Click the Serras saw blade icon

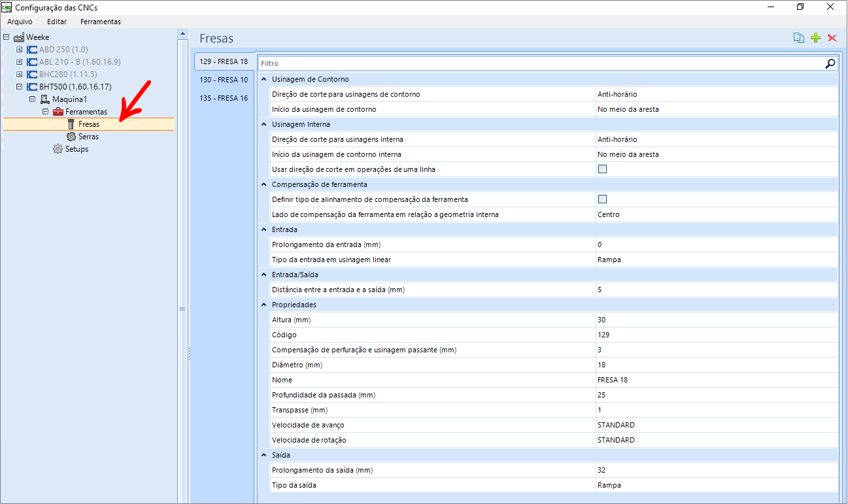(x=71, y=137)
